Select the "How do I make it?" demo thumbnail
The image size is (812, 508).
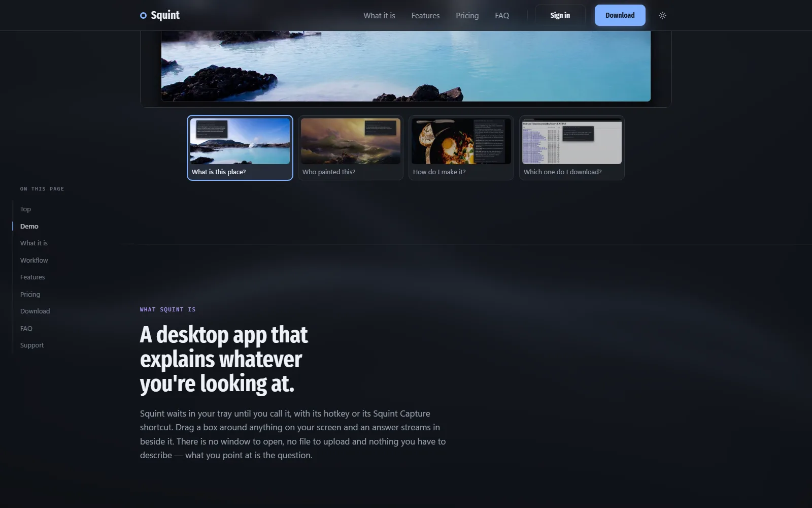[461, 148]
